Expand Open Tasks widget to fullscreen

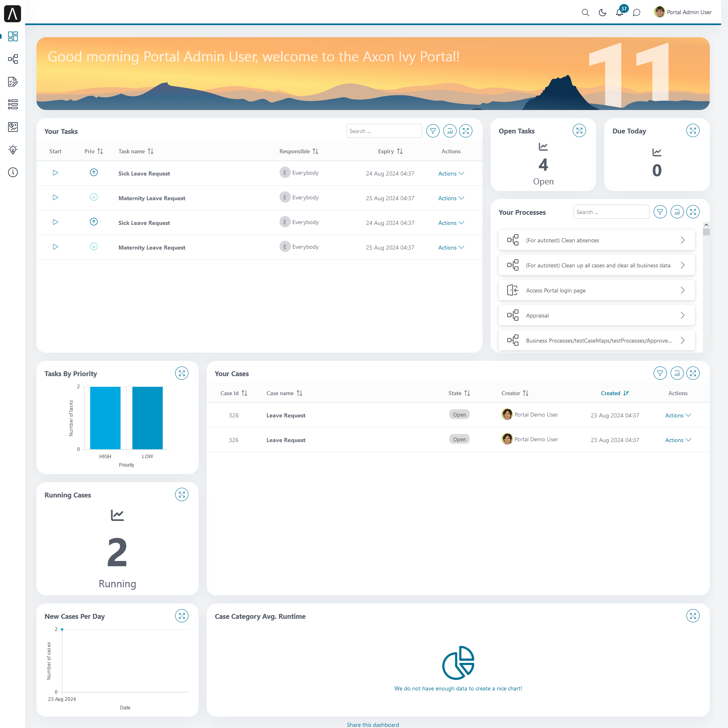coord(580,131)
